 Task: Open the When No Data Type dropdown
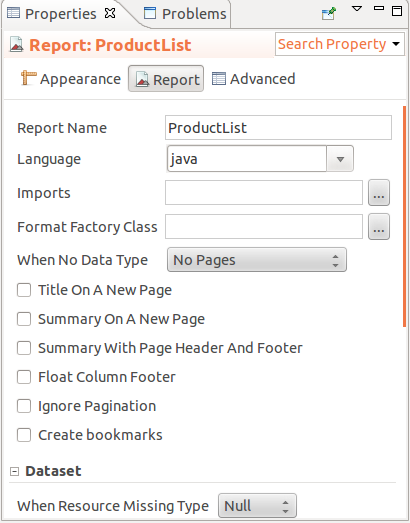[x=257, y=259]
